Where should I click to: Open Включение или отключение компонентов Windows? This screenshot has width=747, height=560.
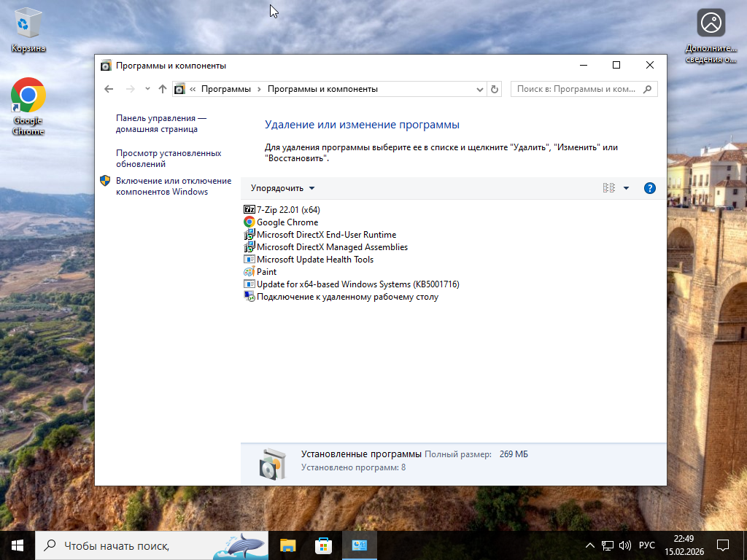point(173,186)
